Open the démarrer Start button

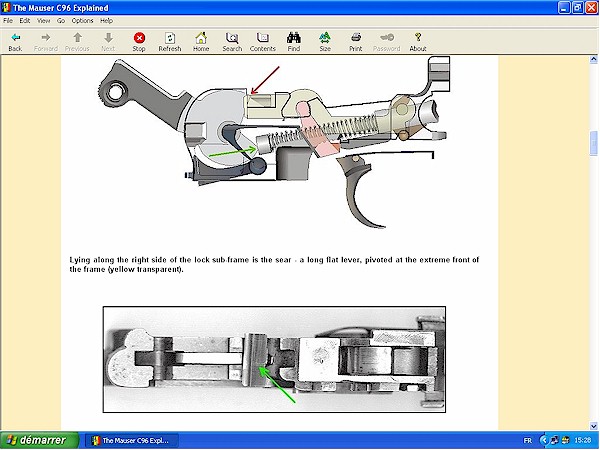coord(39,440)
